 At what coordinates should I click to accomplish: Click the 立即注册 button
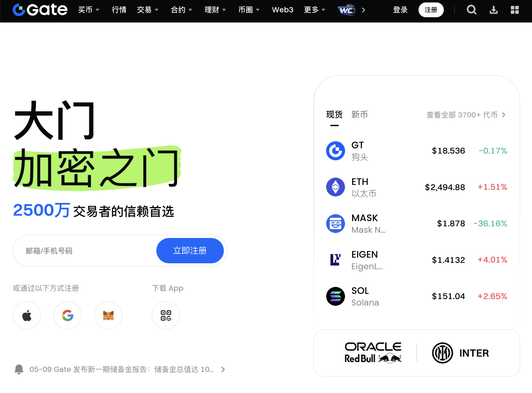click(190, 251)
